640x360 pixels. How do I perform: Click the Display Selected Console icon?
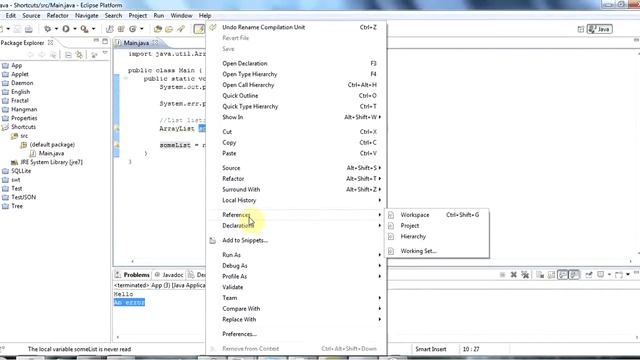[x=600, y=274]
